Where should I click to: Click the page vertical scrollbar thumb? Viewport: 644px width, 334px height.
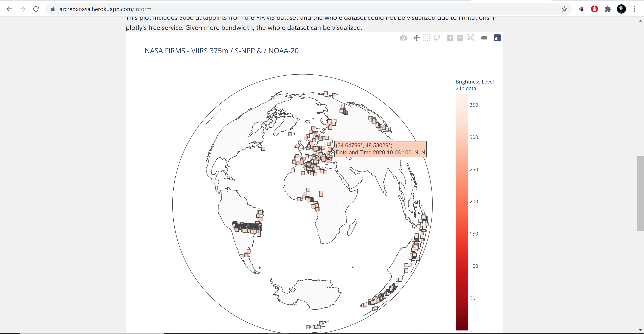(640, 193)
